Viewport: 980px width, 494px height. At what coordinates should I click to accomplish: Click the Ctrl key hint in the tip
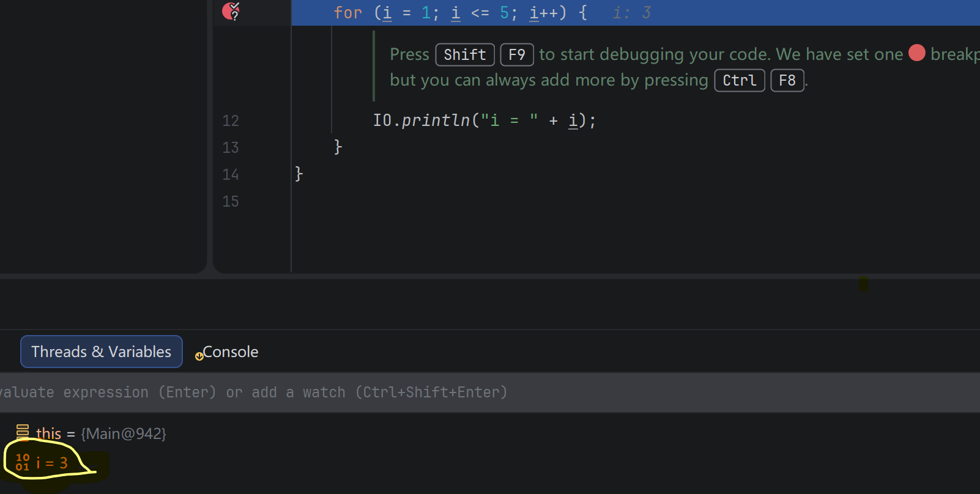click(x=740, y=80)
